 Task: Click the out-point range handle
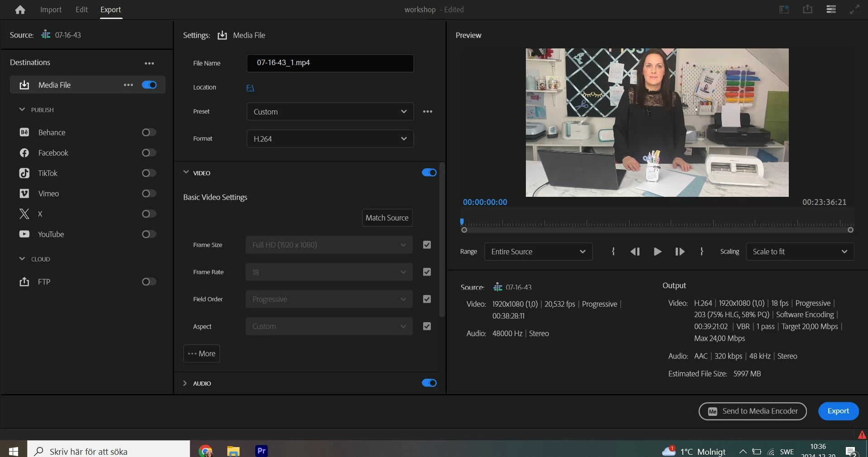click(x=850, y=230)
